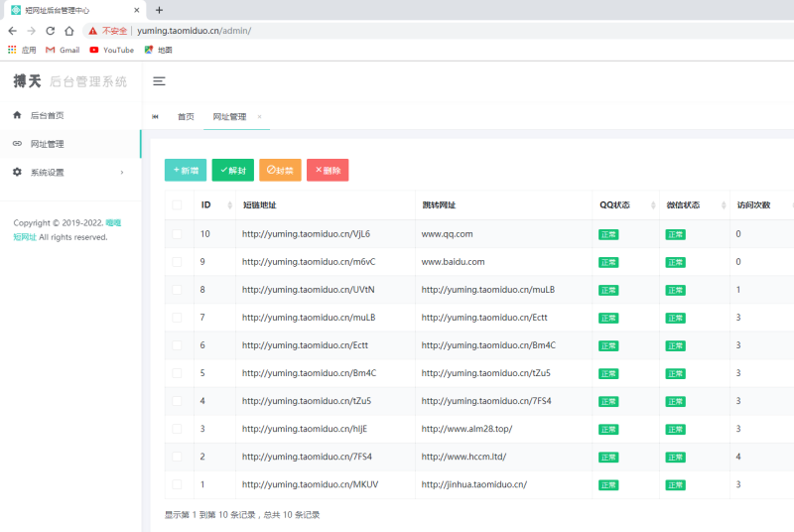Viewport: 794px width, 532px height.
Task: Check the row with ID 3
Action: point(177,429)
